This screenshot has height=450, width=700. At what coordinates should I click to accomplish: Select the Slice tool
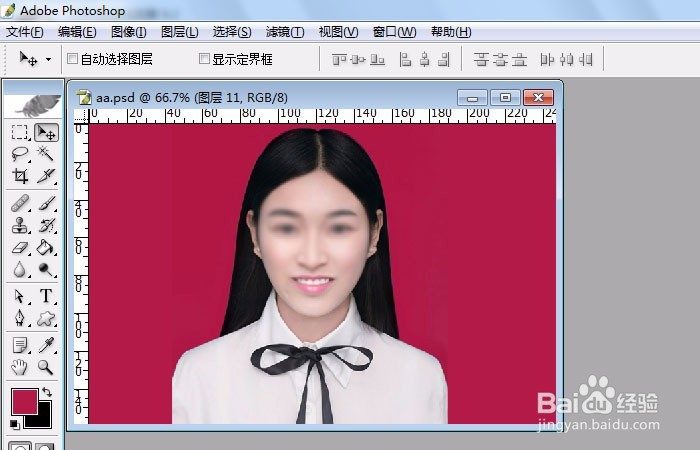pos(46,176)
